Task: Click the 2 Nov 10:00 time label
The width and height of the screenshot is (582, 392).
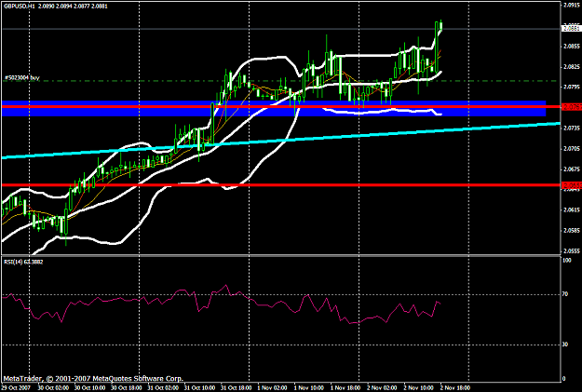Action: pyautogui.click(x=419, y=388)
